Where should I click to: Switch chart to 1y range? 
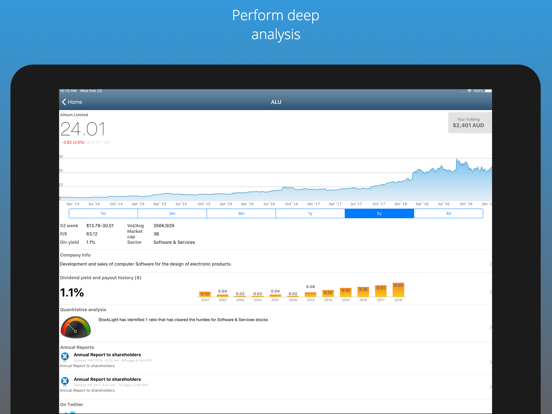(x=310, y=213)
